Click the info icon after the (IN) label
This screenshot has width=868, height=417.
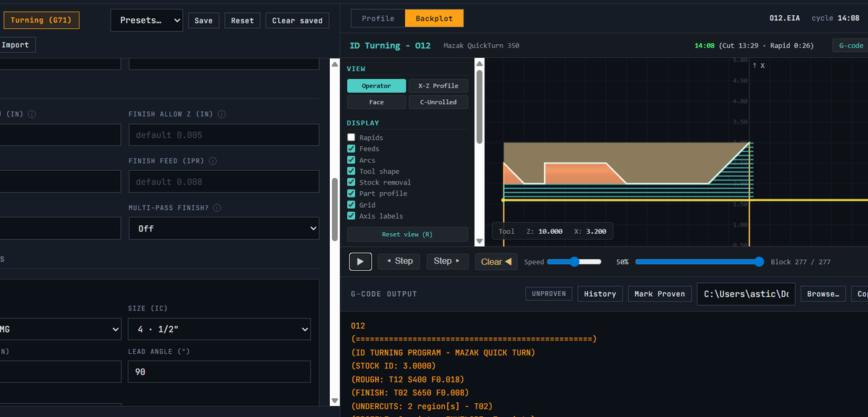(32, 114)
